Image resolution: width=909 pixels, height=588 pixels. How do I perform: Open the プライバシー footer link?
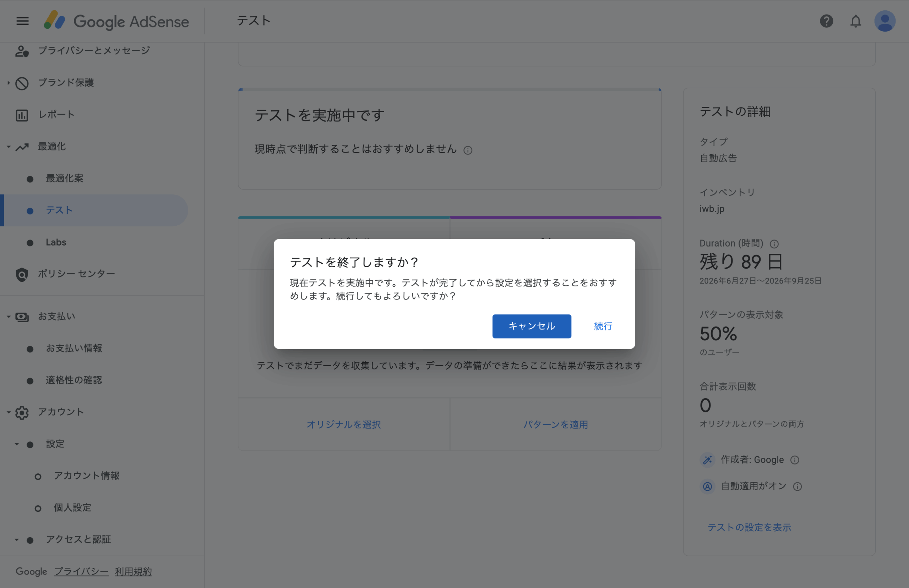81,572
